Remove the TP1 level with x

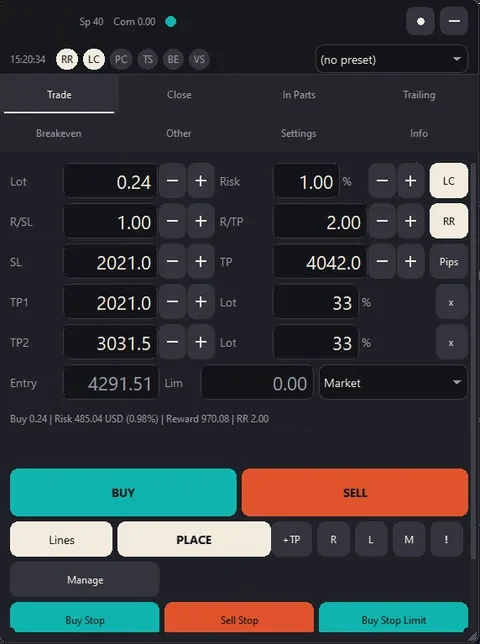click(452, 302)
